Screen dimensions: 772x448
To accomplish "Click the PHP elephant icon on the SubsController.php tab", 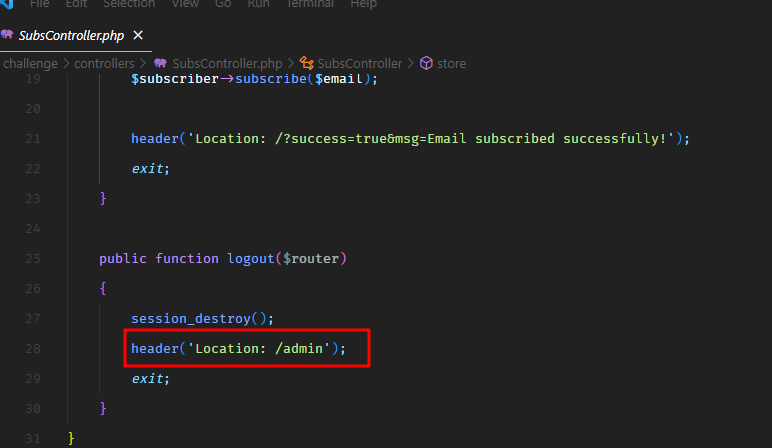I will (7, 35).
